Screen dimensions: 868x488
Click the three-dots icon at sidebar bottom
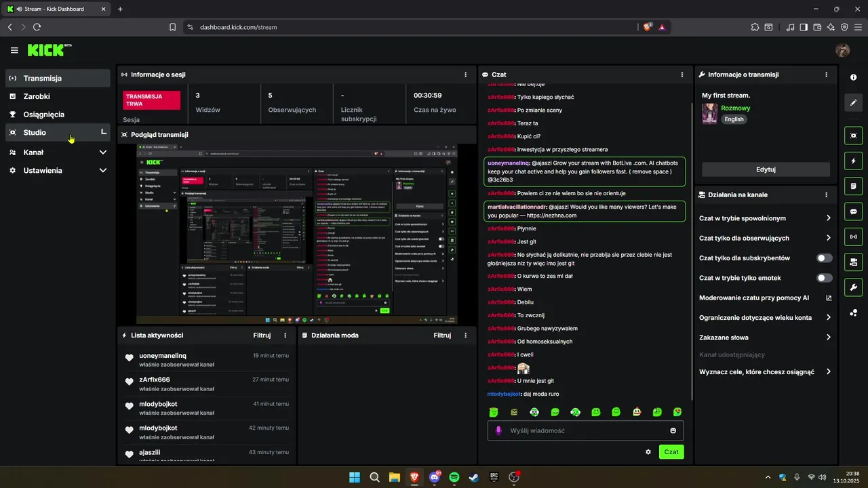click(x=853, y=312)
